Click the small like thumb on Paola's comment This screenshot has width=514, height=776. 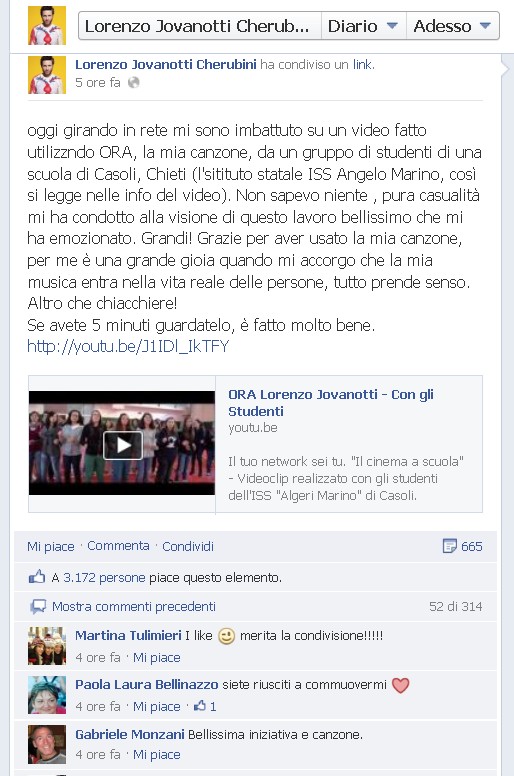point(200,706)
